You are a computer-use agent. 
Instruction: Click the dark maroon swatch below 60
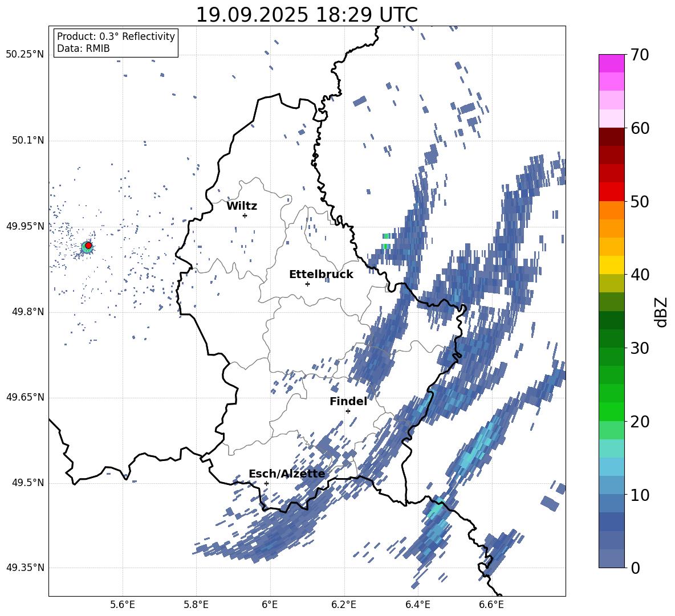point(611,137)
